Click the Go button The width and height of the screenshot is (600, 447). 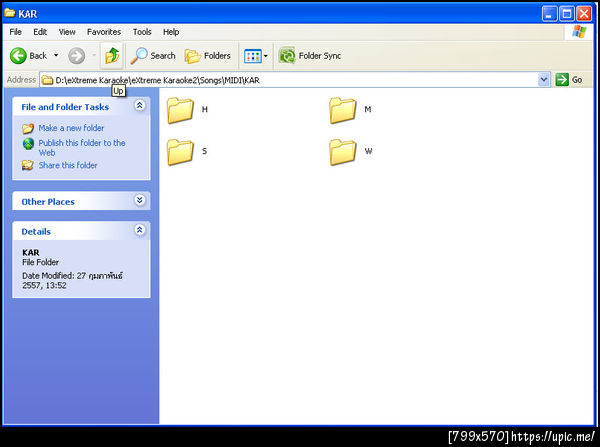(x=569, y=80)
